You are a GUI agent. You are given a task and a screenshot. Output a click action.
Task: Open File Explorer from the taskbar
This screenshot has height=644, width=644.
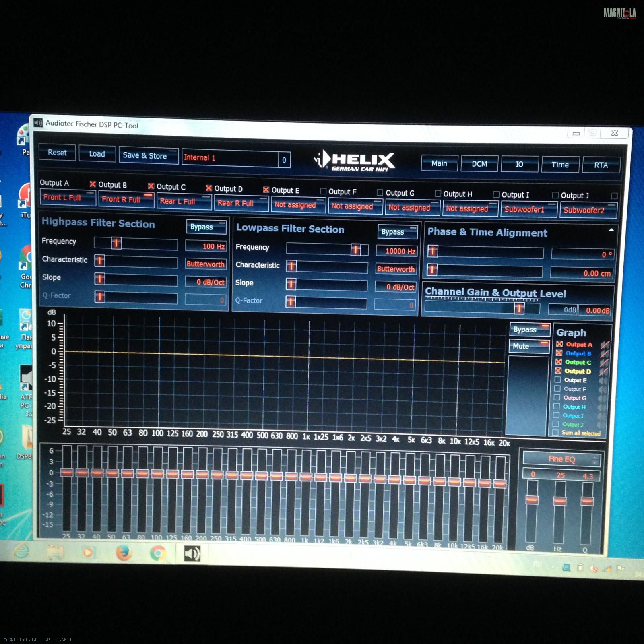55,552
